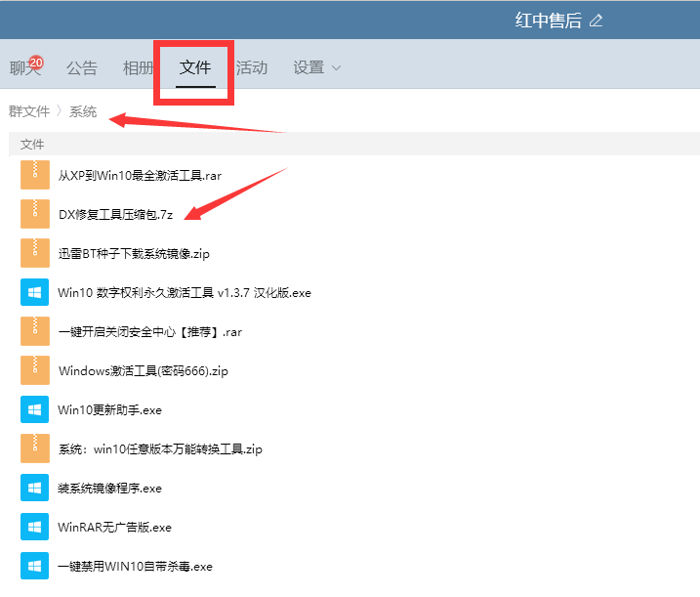Open file 一键禁用WIN10自带杀毒.exe
700x597 pixels.
click(x=136, y=566)
